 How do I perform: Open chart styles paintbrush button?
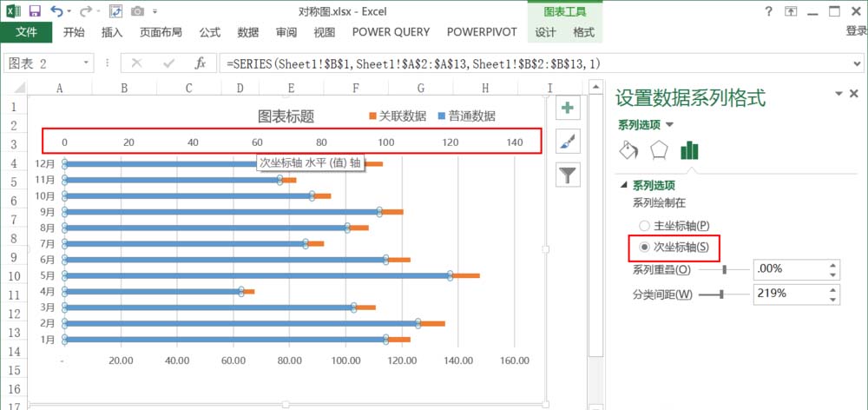[x=568, y=142]
